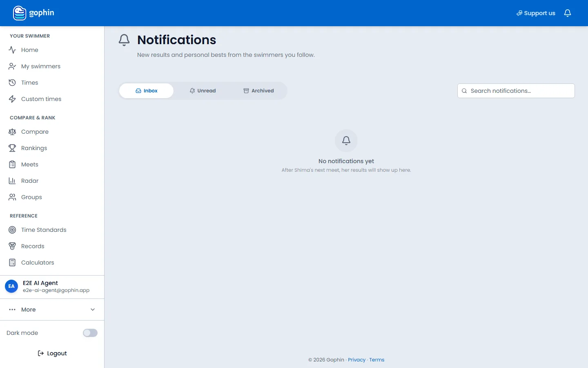Click the Groups people icon

coord(12,197)
